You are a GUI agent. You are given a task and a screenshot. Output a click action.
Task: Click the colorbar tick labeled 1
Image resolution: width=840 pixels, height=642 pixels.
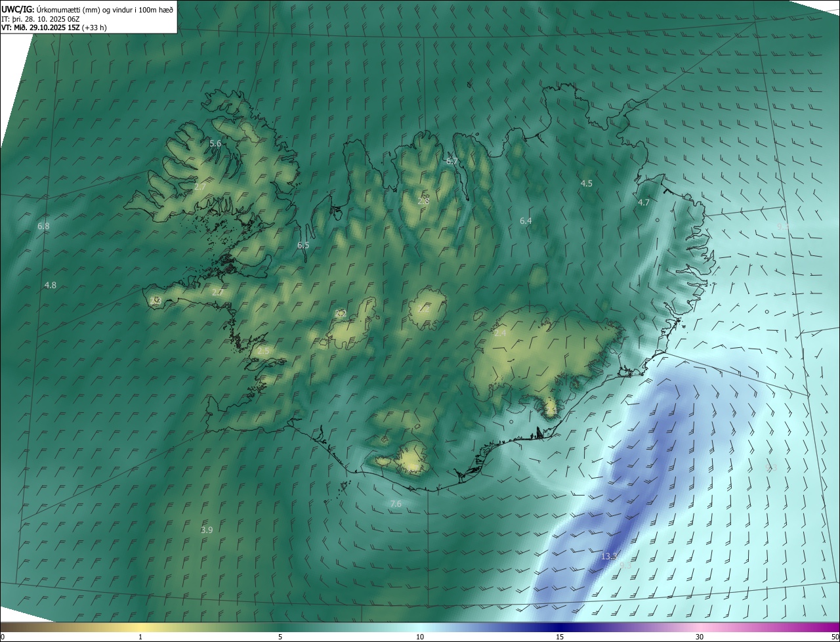(140, 637)
